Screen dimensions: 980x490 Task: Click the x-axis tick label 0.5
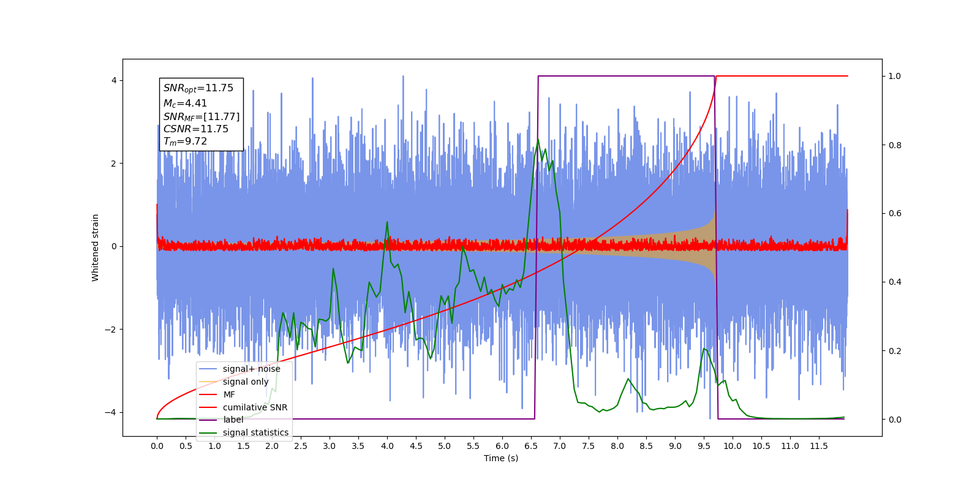pos(186,446)
